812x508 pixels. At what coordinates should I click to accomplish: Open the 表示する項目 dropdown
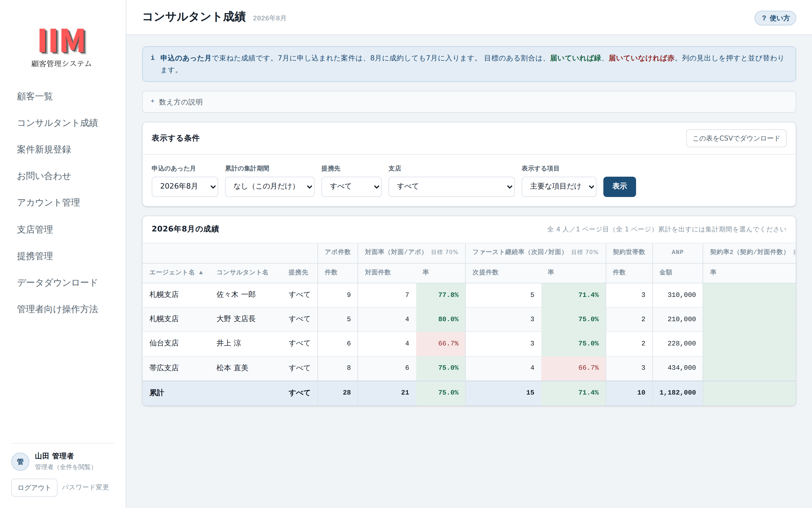559,187
